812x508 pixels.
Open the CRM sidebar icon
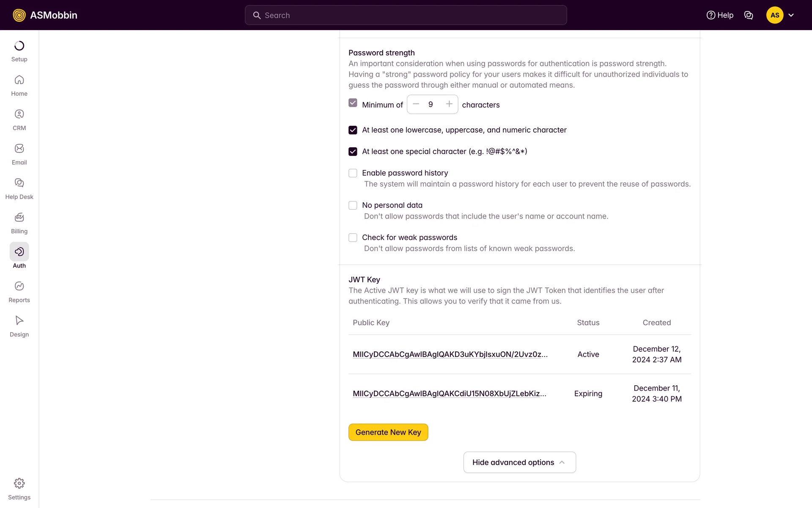19,114
